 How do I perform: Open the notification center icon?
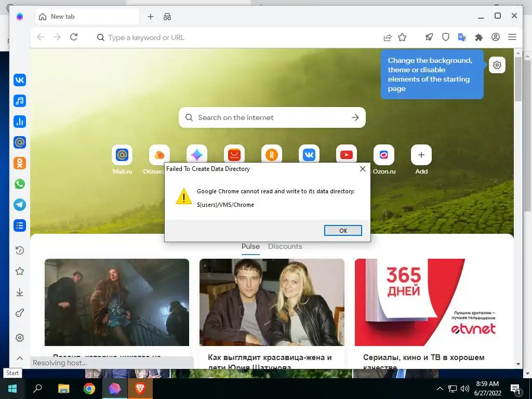coord(515,389)
